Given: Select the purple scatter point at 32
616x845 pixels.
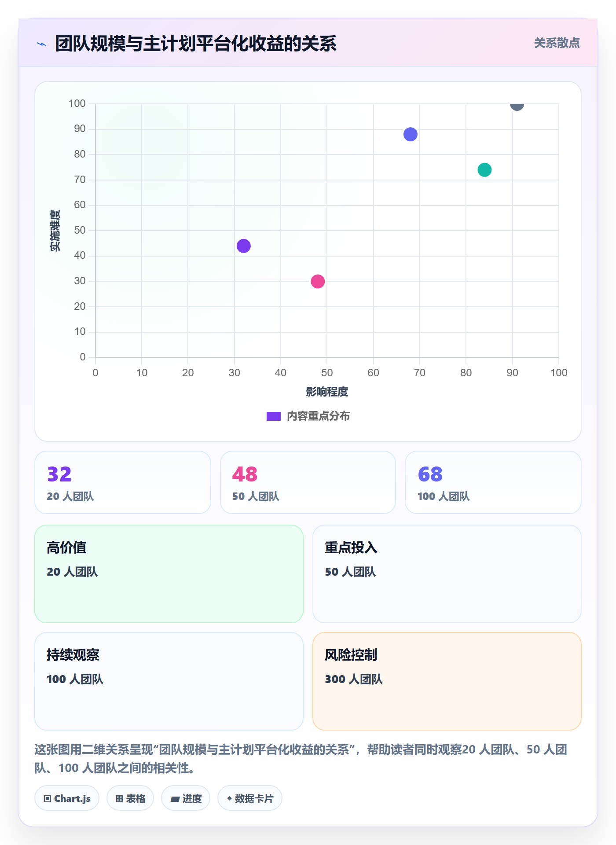Looking at the screenshot, I should pyautogui.click(x=244, y=246).
